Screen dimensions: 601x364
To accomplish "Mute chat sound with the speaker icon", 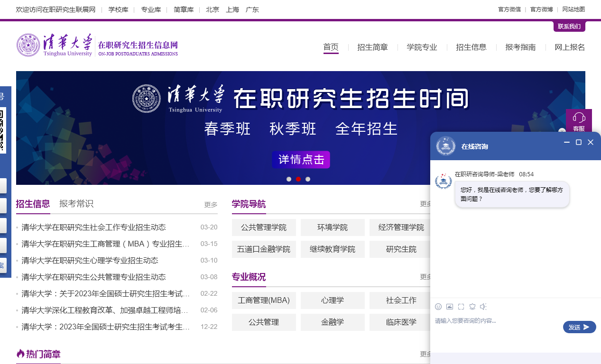I will (x=483, y=307).
